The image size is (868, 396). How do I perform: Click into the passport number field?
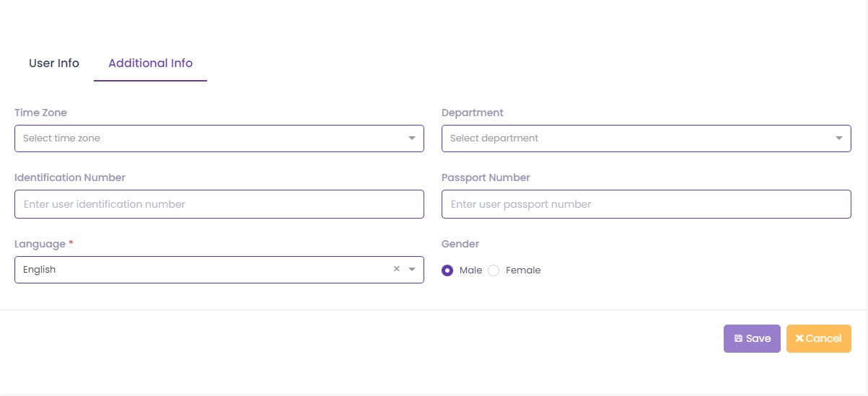click(x=646, y=204)
